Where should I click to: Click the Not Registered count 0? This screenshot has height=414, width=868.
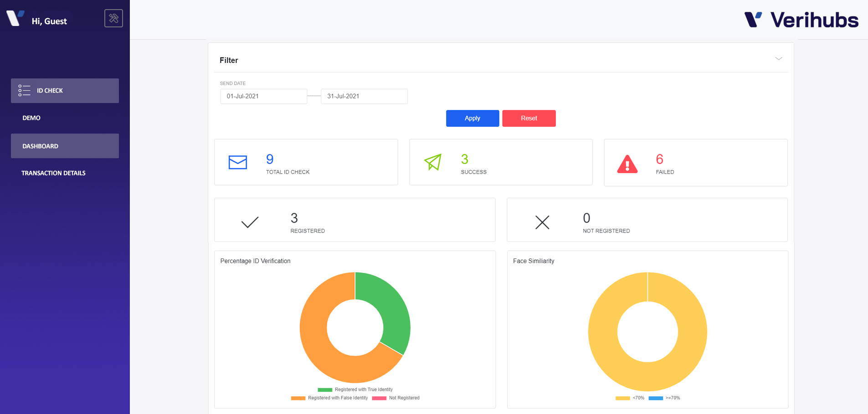[x=587, y=218]
